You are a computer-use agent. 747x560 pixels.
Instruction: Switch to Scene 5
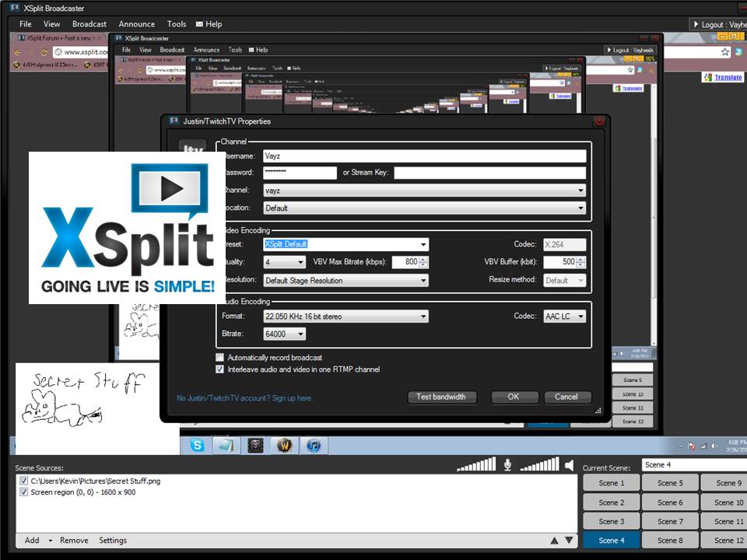[670, 483]
